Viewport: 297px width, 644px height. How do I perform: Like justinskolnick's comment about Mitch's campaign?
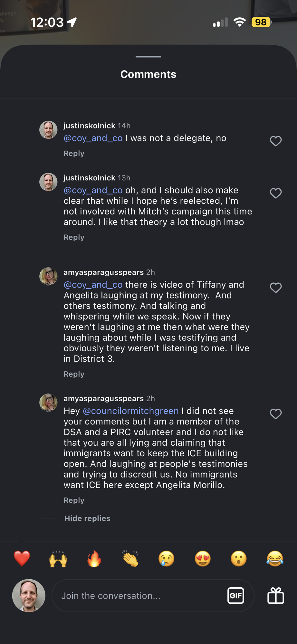[276, 193]
